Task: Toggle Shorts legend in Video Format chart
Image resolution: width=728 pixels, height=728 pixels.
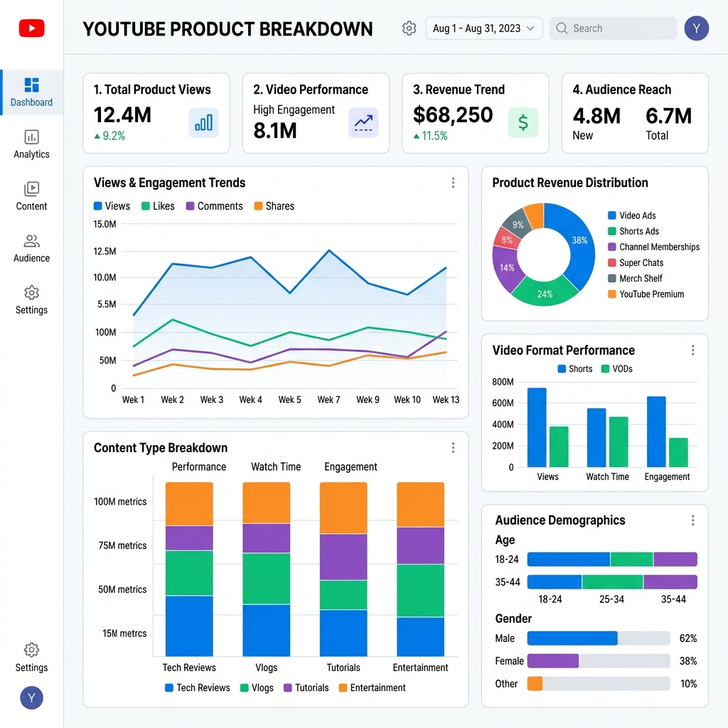Action: [575, 369]
